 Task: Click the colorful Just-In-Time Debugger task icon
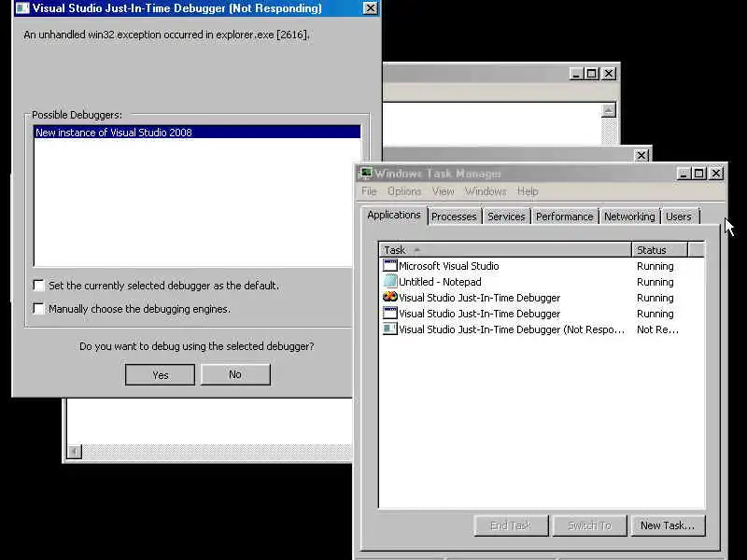389,297
